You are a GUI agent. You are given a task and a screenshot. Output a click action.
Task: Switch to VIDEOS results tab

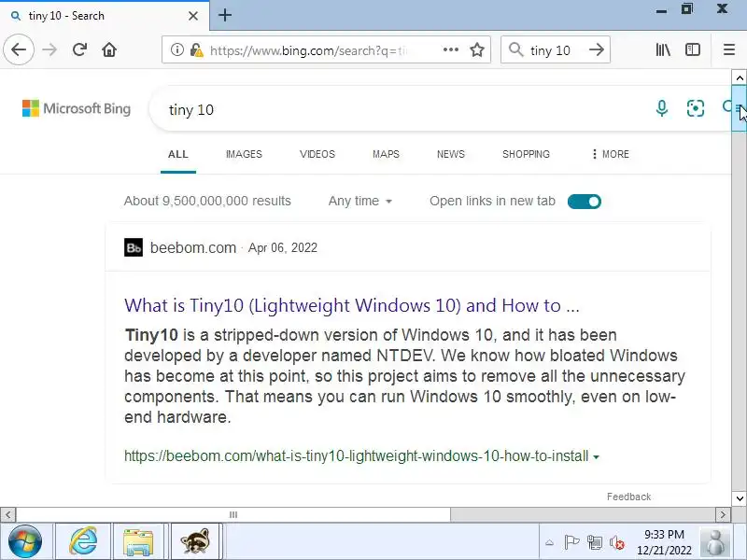tap(317, 154)
